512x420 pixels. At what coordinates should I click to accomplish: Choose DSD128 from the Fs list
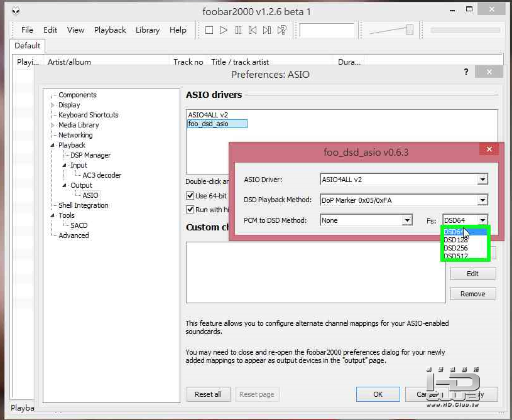point(465,240)
